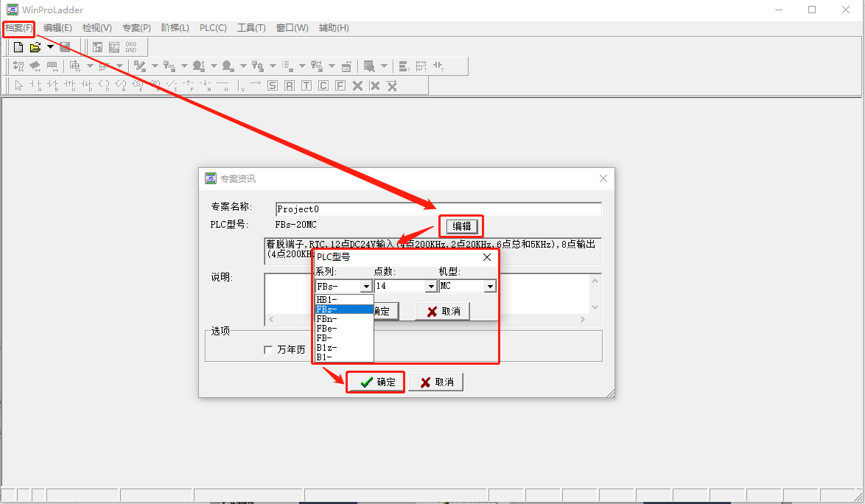
Task: Open the 档案(F) menu
Action: 18,27
